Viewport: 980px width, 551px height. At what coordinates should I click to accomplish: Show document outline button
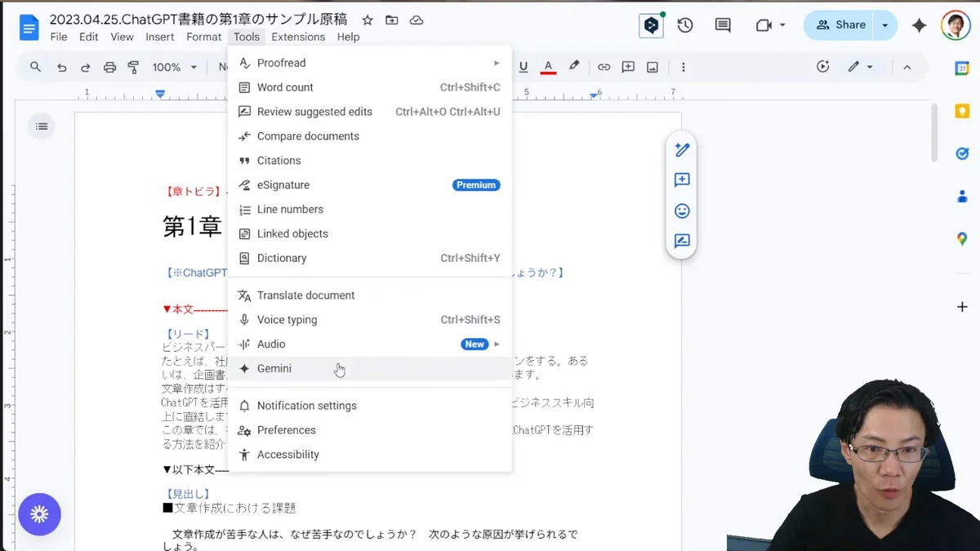click(42, 127)
